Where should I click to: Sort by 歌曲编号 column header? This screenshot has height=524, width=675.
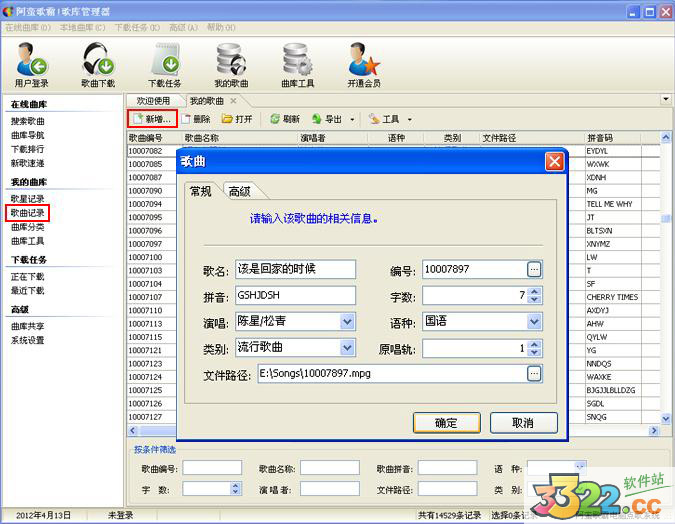click(x=155, y=138)
